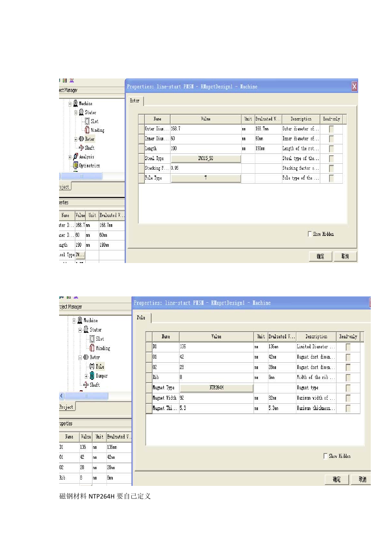The image size is (392, 554).
Task: Select the Slot icon in the tree beside the Pole dialog
Action: pyautogui.click(x=92, y=339)
